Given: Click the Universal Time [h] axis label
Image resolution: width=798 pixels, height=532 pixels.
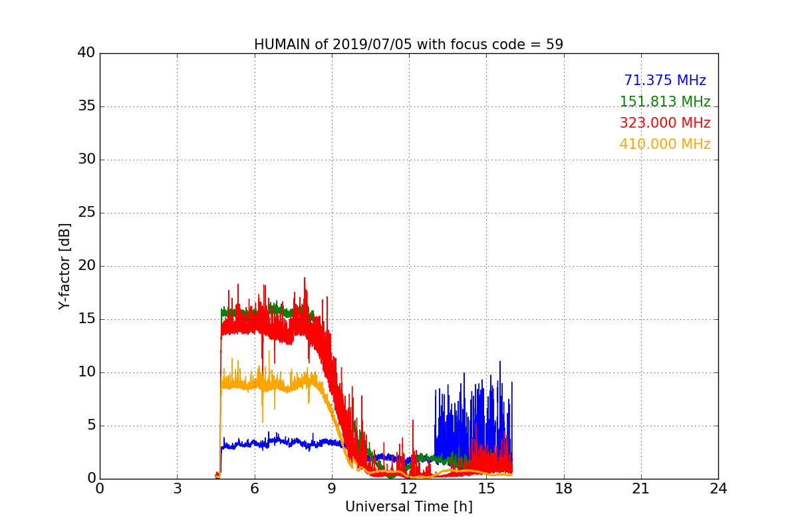Looking at the screenshot, I should tap(408, 507).
